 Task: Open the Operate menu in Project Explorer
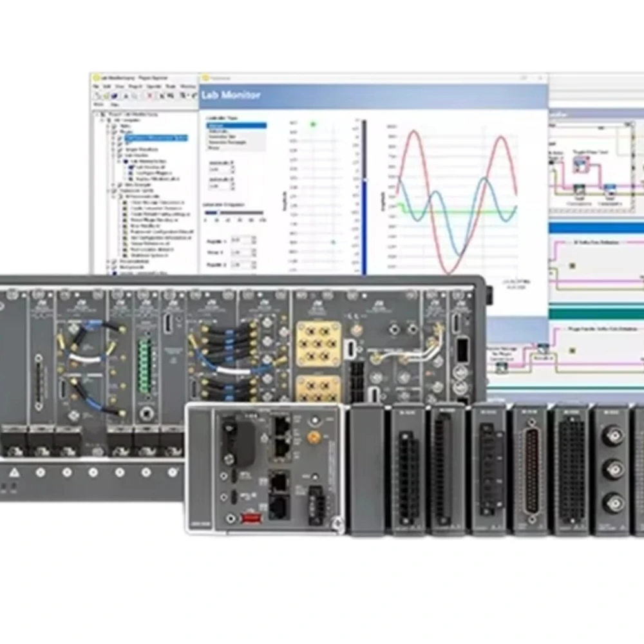(154, 86)
